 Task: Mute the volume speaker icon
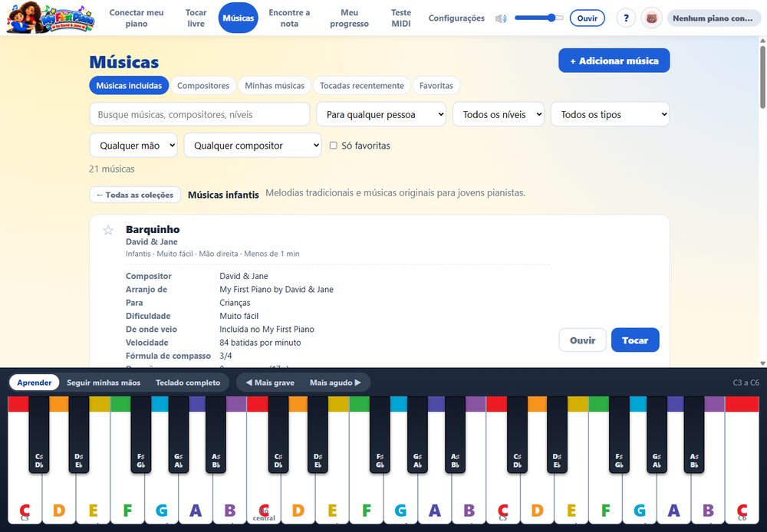(500, 18)
